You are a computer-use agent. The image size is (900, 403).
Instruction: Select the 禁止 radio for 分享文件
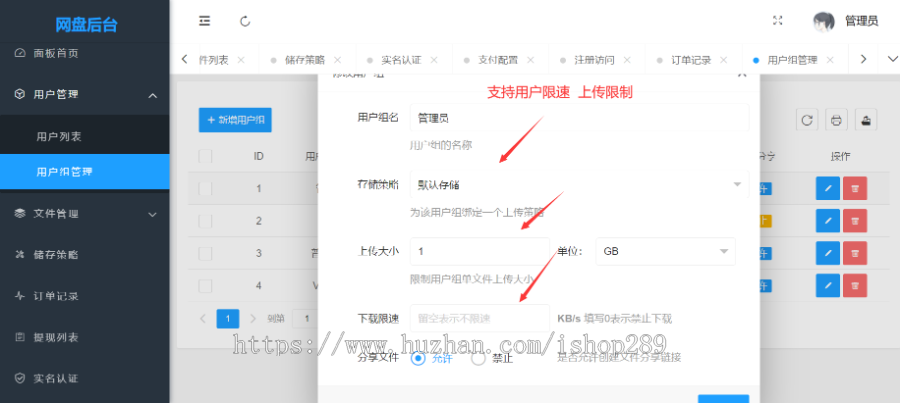click(x=492, y=359)
